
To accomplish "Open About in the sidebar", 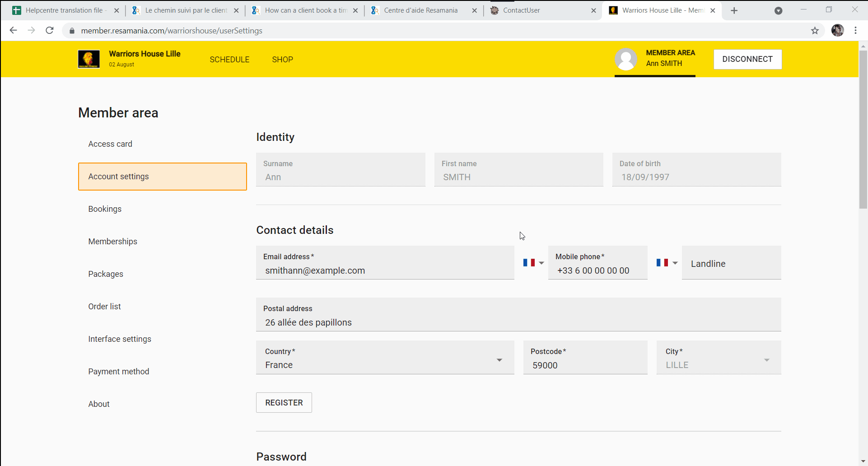I will coord(163,404).
